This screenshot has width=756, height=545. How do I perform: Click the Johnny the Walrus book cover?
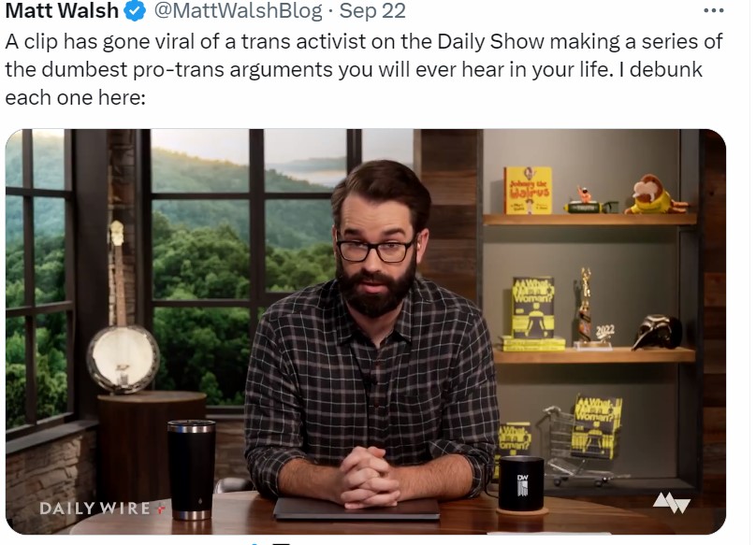click(x=528, y=191)
